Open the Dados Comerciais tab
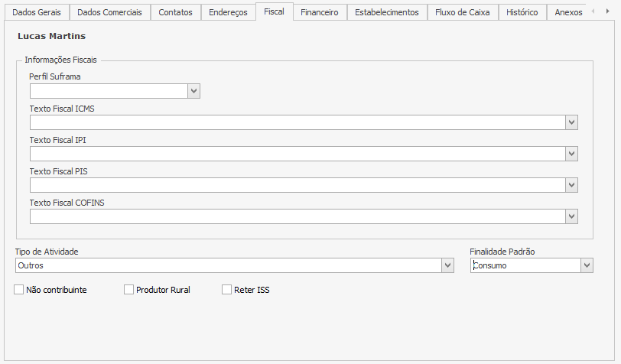The height and width of the screenshot is (364, 621). coord(109,12)
